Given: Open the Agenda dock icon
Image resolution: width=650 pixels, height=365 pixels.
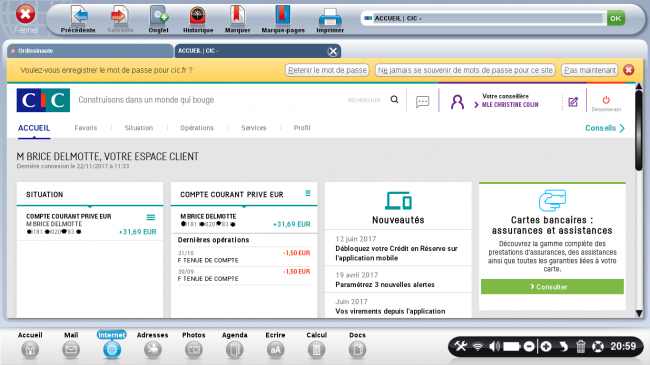Looking at the screenshot, I should (235, 350).
